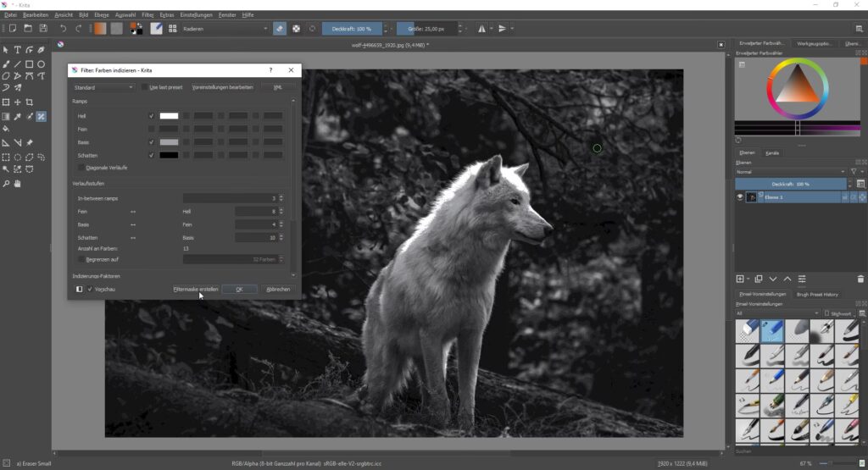Select the Text tool in the toolbox
The image size is (868, 470).
(17, 50)
